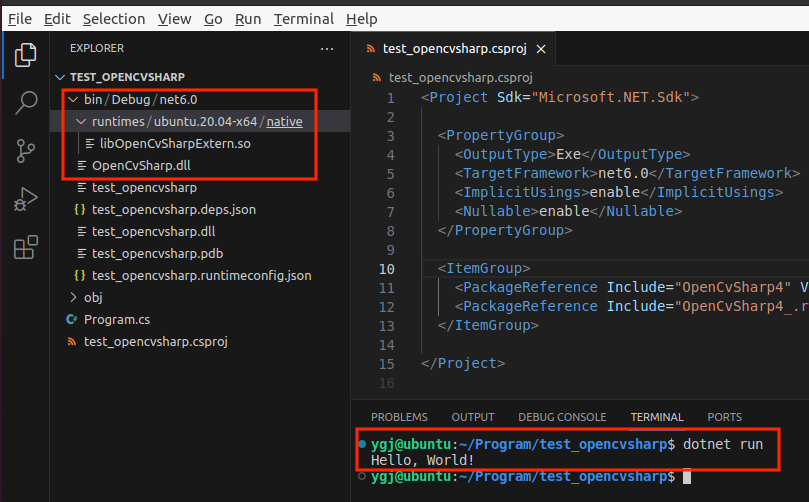
Task: Click the file icon beside OpenCvSharp.dll
Action: pyautogui.click(x=82, y=166)
